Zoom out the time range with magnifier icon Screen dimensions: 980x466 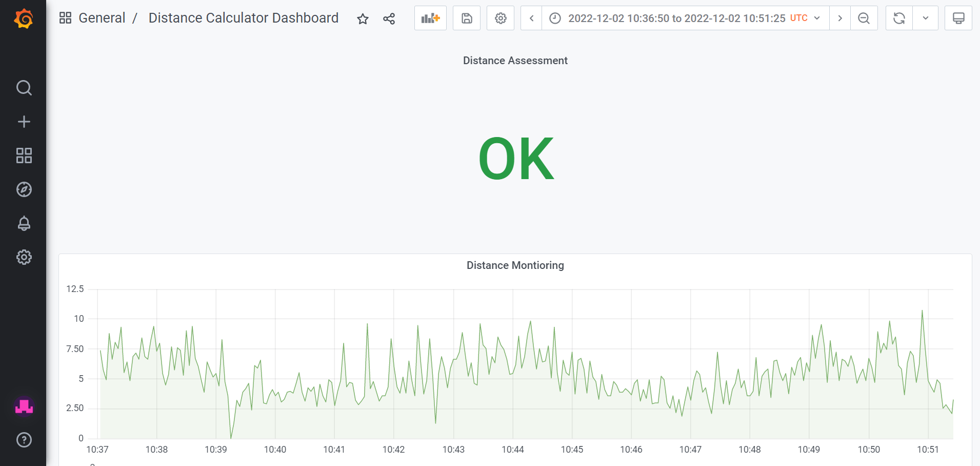click(864, 18)
